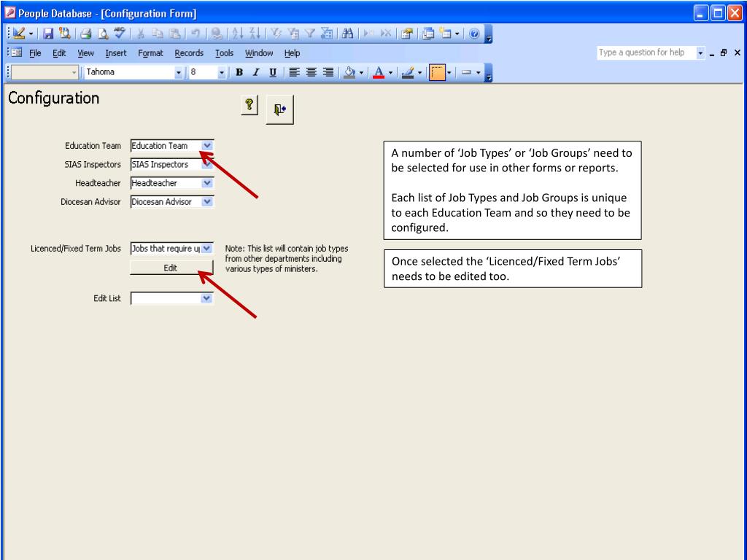Click the Delete Record icon
Viewport: 747px width, 560px height.
pyautogui.click(x=386, y=34)
